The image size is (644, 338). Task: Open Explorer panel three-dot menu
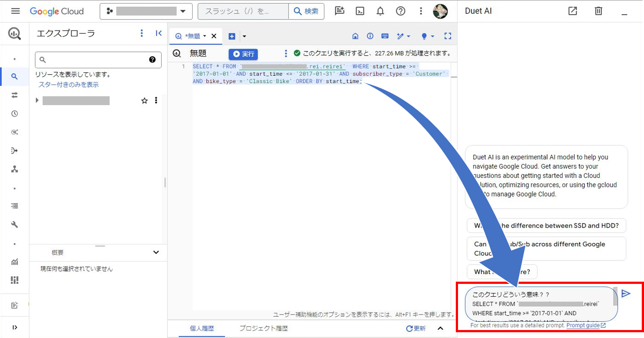click(142, 33)
